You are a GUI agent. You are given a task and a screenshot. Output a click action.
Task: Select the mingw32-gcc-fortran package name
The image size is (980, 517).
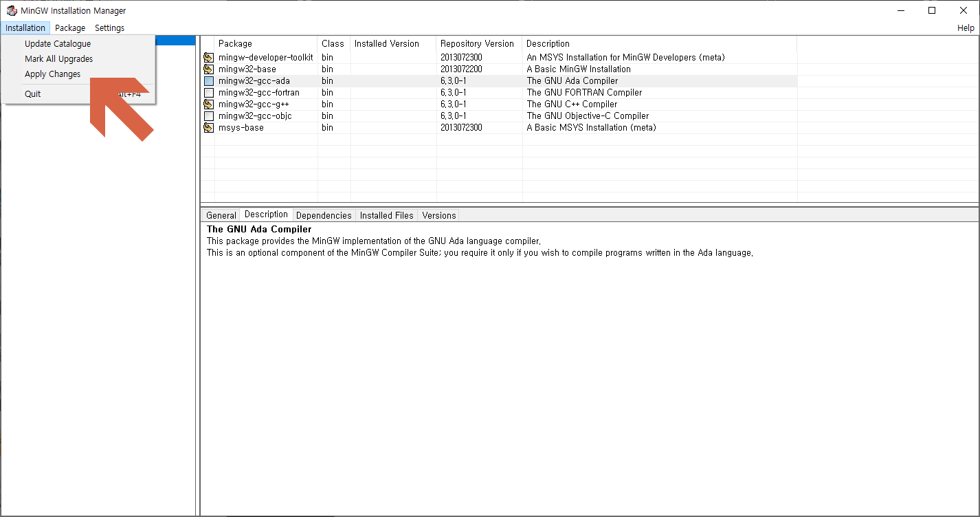(259, 93)
